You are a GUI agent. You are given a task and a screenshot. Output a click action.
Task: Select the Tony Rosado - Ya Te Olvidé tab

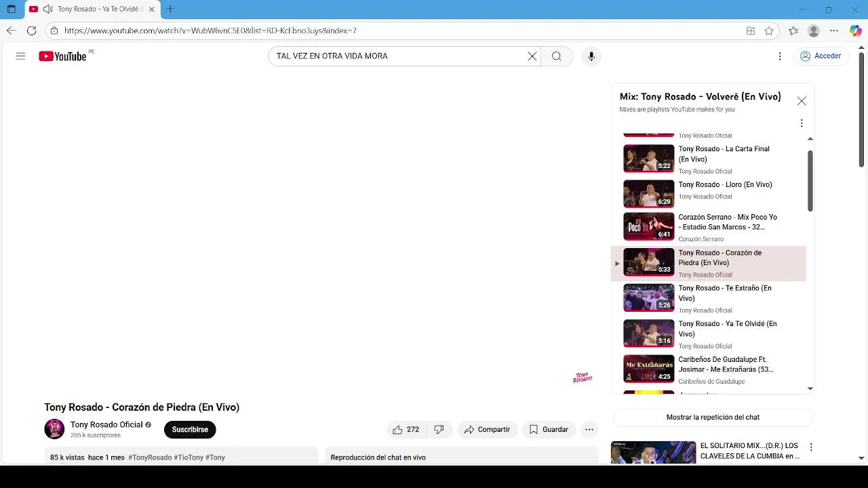92,9
